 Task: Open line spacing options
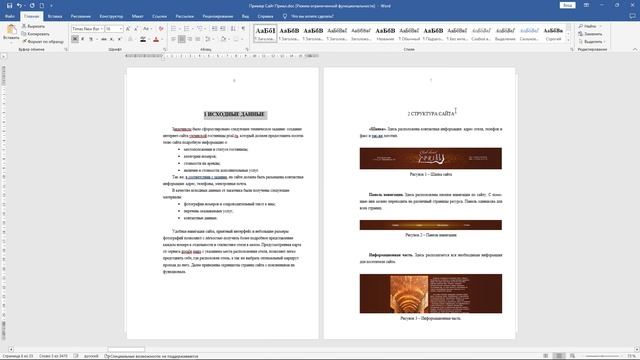click(208, 39)
